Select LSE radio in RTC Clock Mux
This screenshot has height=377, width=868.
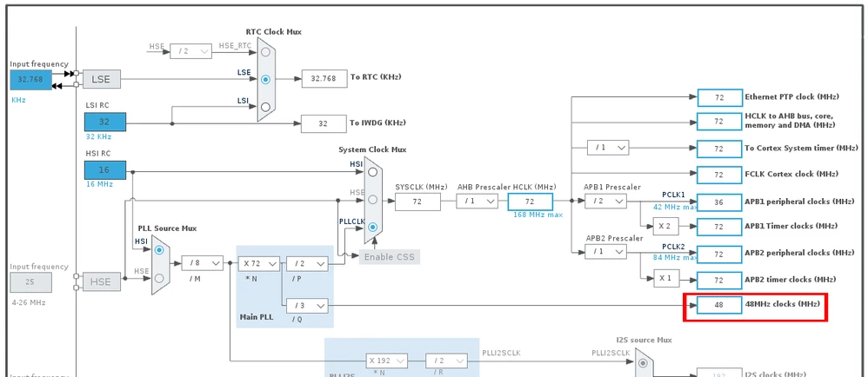pos(266,79)
